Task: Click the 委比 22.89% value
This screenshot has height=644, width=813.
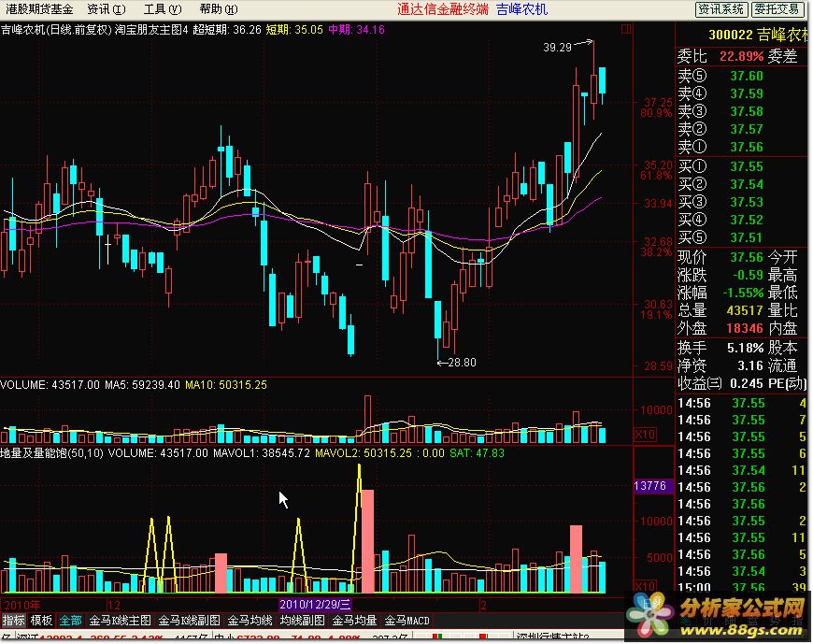Action: pos(741,56)
